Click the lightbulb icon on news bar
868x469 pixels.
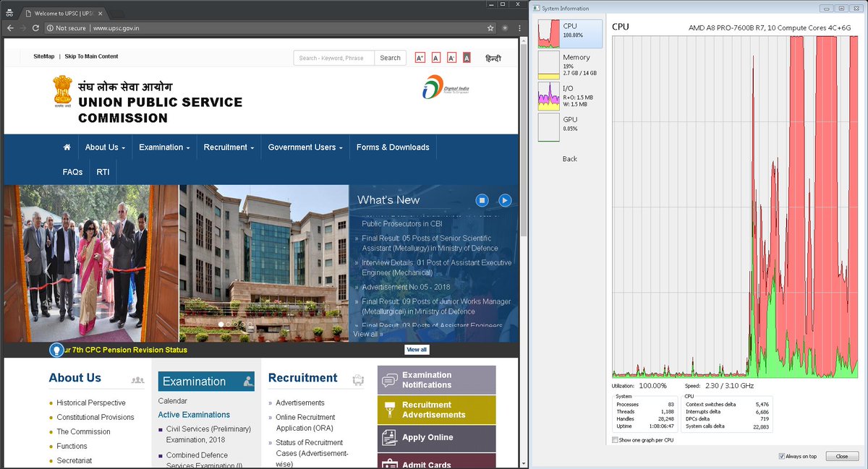tap(56, 350)
